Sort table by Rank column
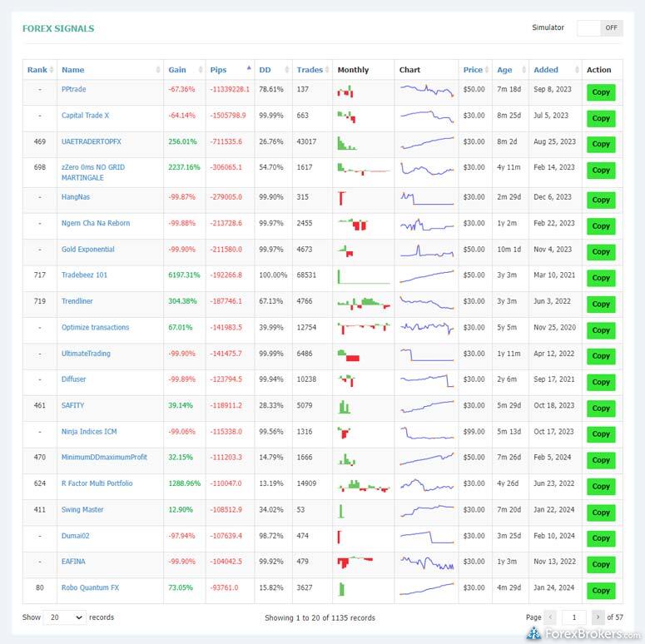645x644 pixels. [x=37, y=70]
